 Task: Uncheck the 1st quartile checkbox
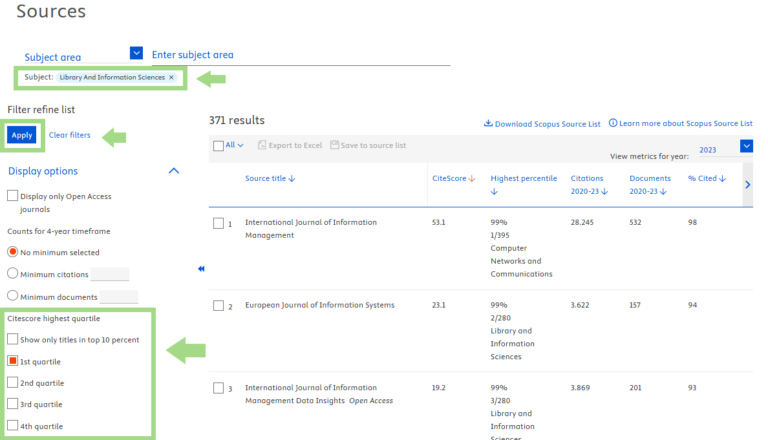(12, 361)
